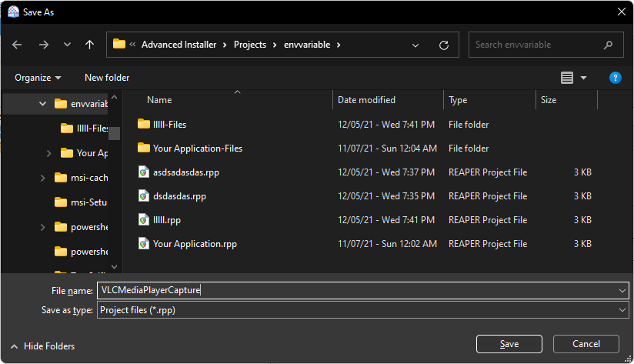Select asdsadasdas.rpp file
This screenshot has height=364, width=634.
click(x=186, y=172)
